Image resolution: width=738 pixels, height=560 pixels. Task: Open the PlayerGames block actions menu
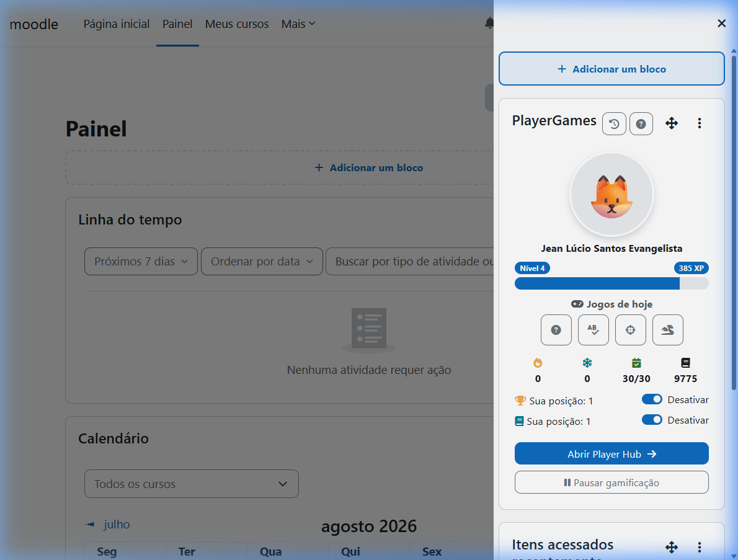pyautogui.click(x=700, y=123)
